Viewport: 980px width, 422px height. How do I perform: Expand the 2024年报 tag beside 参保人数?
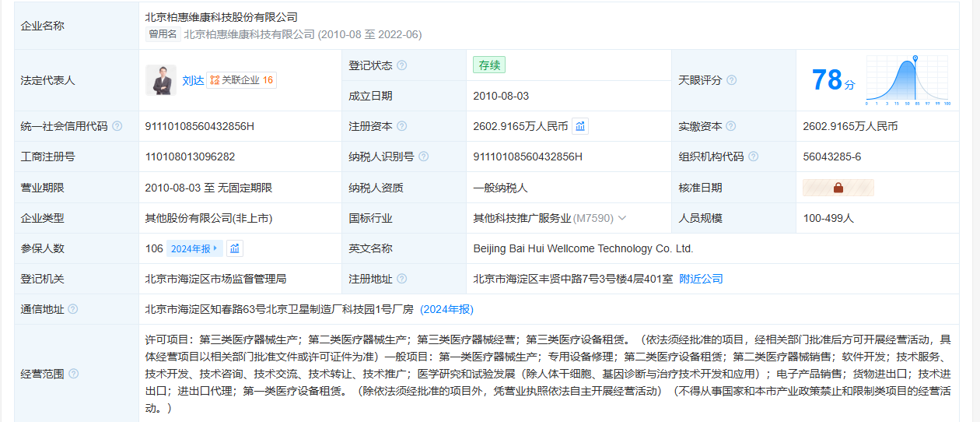pyautogui.click(x=194, y=248)
